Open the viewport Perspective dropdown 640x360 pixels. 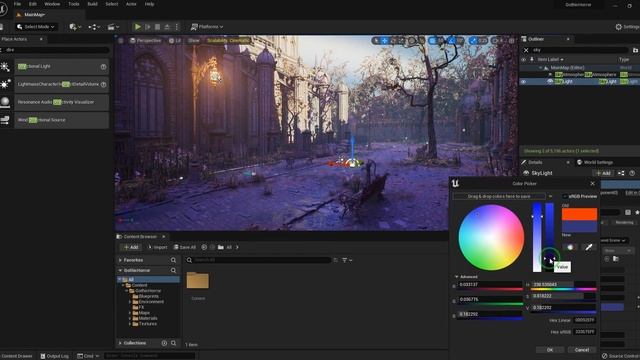click(x=146, y=40)
